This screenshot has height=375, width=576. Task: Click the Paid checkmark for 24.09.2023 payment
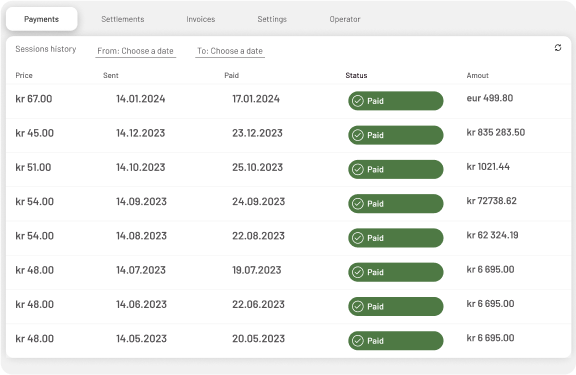(357, 203)
